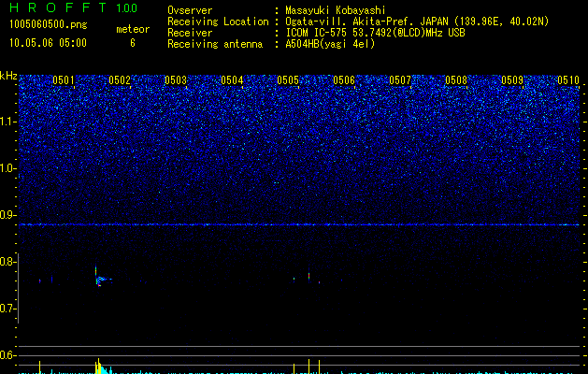Click the Ovserver field label
This screenshot has height=374, width=588.
(x=190, y=10)
